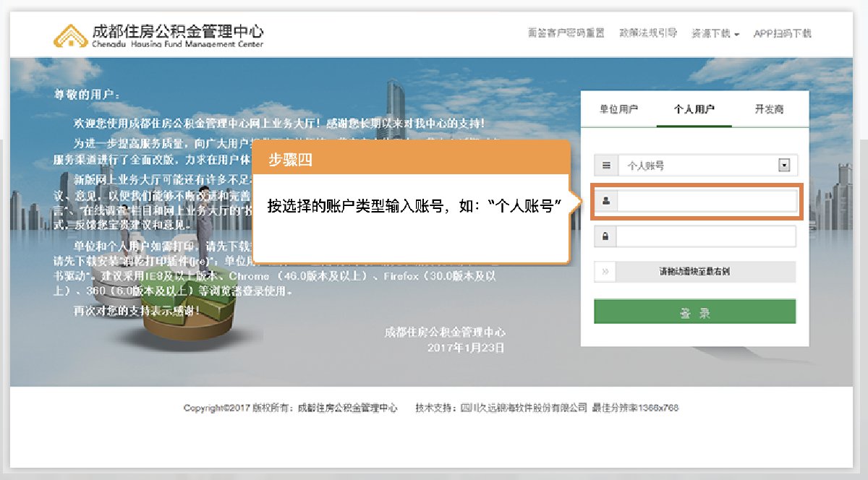Click the padlock icon beside password field
Screen dimensions: 868x480
point(605,236)
